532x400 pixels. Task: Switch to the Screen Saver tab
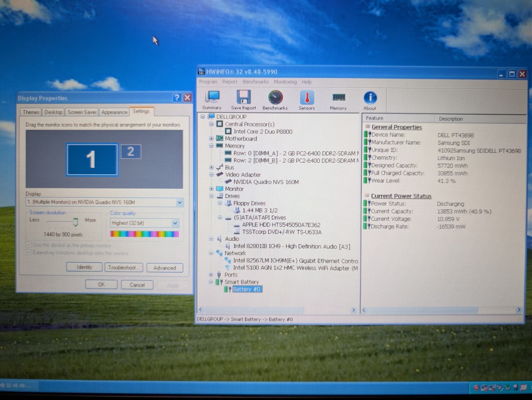[x=82, y=112]
